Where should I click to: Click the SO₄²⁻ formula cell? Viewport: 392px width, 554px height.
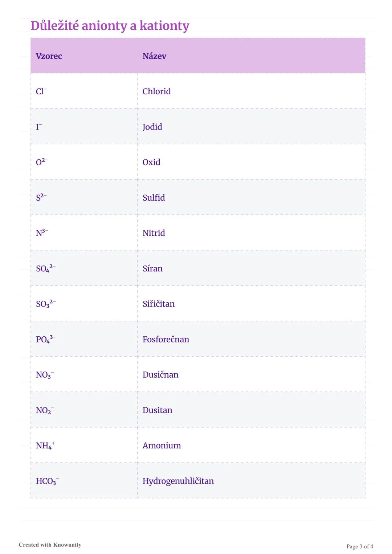pos(46,268)
